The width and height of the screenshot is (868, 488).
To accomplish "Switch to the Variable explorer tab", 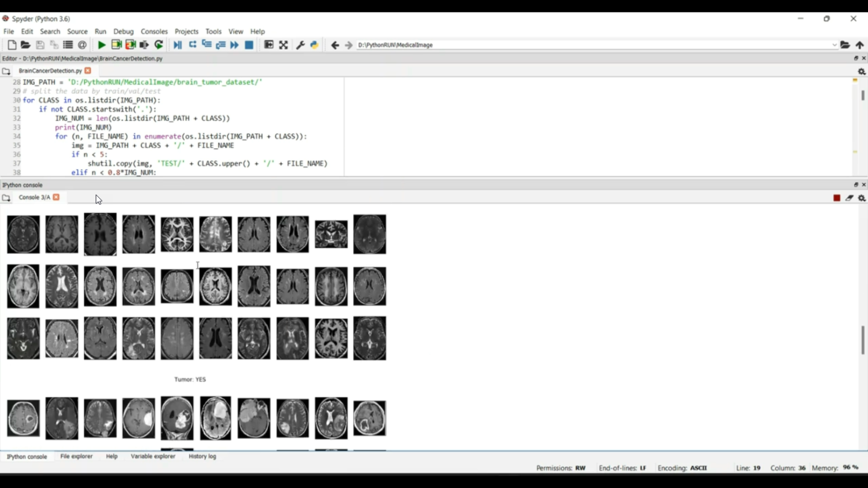I will [153, 456].
